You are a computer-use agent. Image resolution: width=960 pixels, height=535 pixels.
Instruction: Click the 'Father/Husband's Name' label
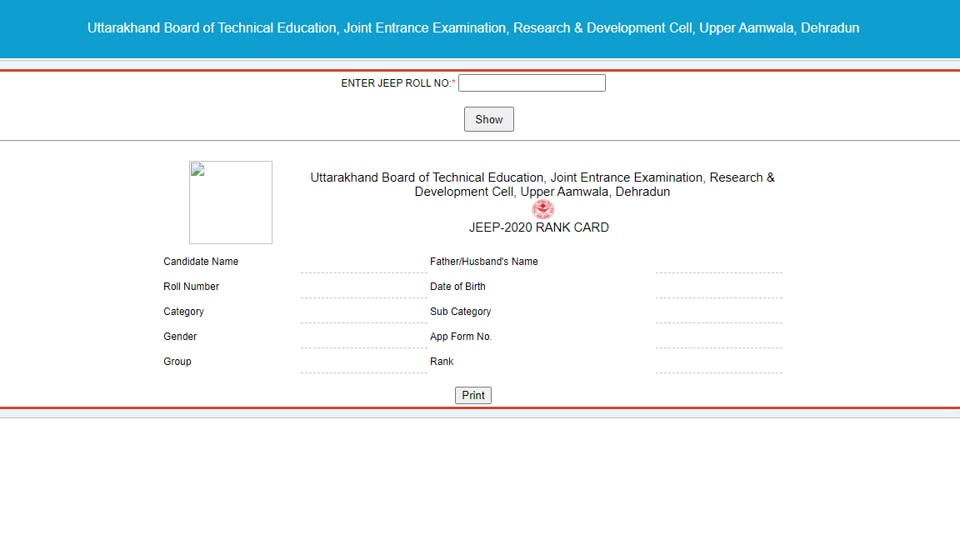[x=484, y=261]
